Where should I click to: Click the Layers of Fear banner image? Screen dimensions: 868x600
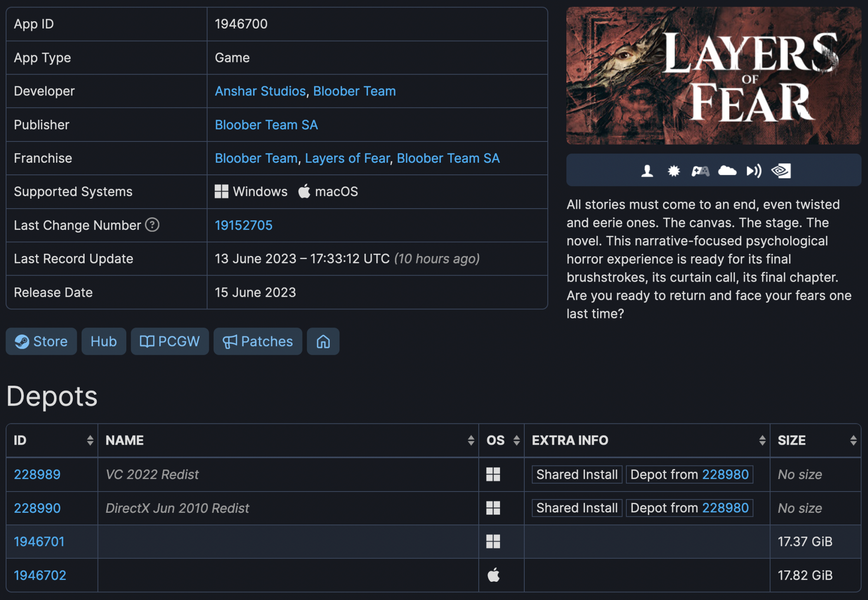pyautogui.click(x=713, y=75)
